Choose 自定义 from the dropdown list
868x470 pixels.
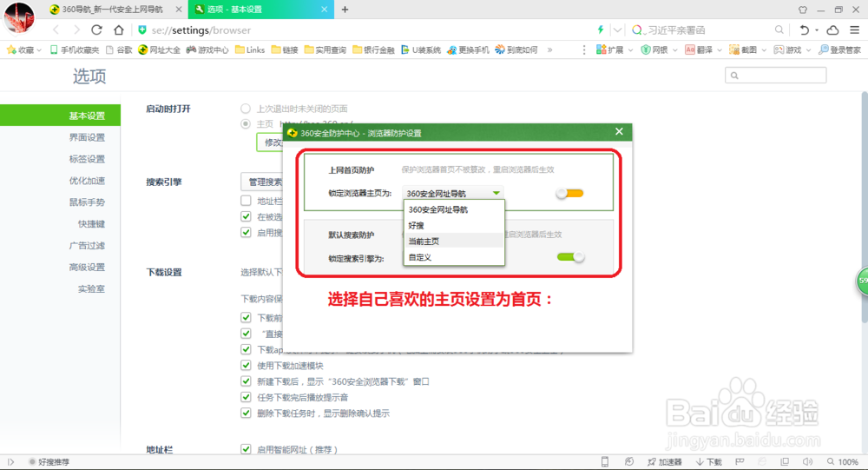coord(454,257)
